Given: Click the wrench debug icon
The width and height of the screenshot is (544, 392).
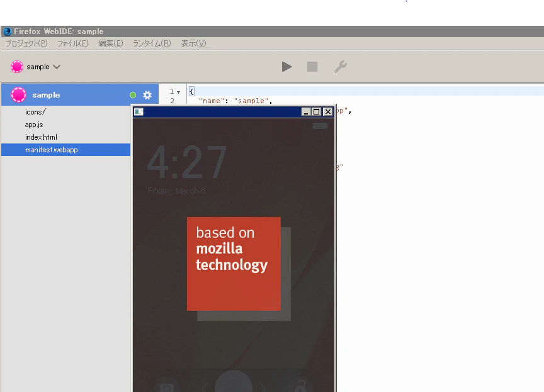Looking at the screenshot, I should point(341,67).
